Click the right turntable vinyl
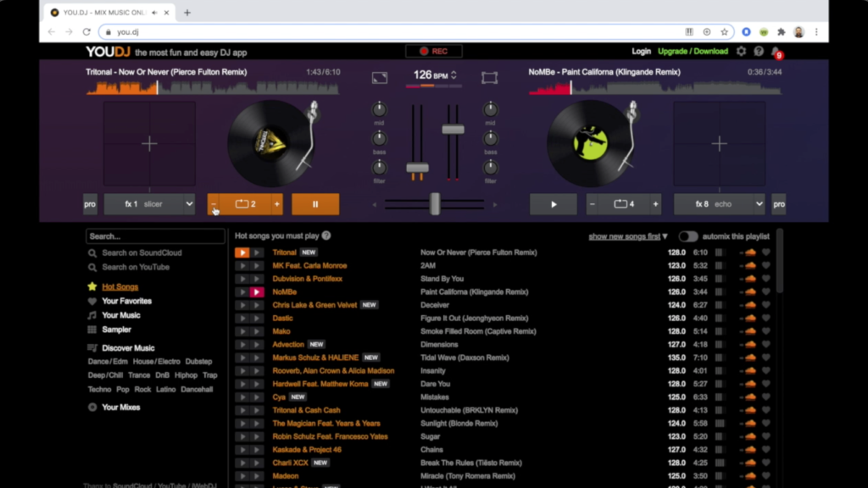This screenshot has width=868, height=488. pos(590,143)
